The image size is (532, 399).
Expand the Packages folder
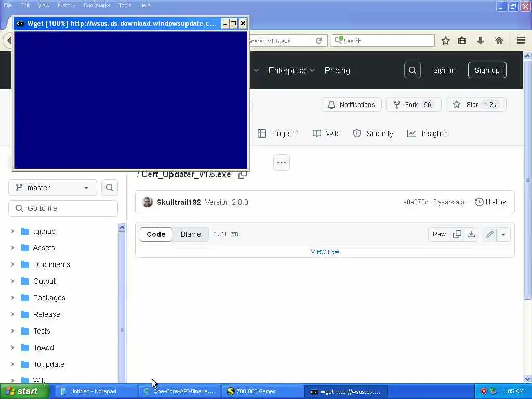pos(12,298)
